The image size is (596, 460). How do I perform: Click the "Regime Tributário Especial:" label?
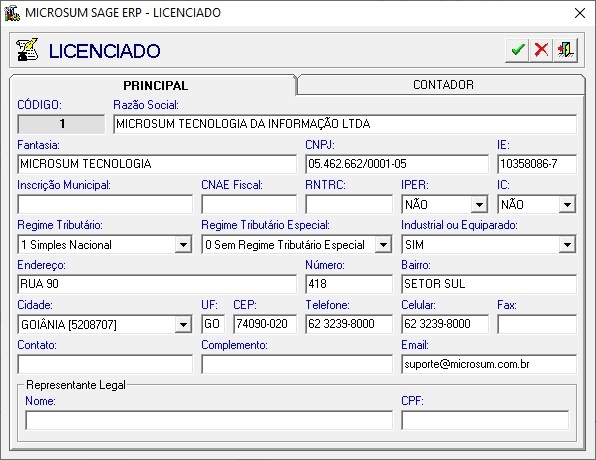(265, 225)
